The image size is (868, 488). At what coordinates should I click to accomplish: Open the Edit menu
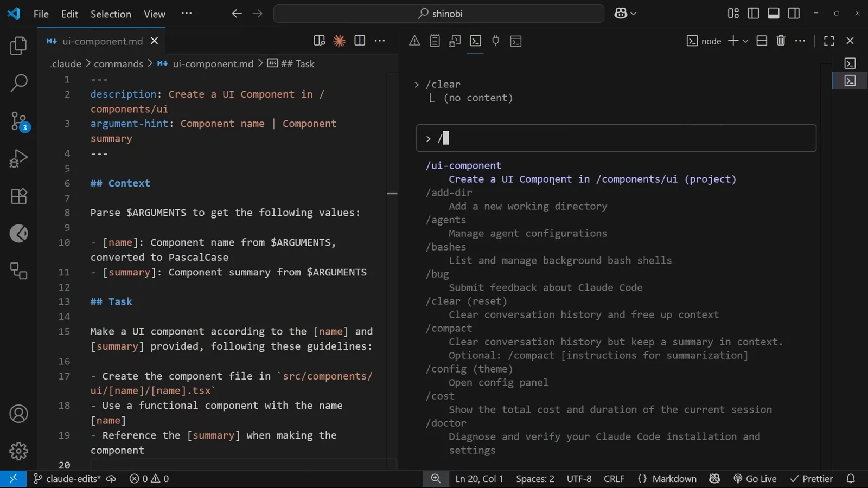(69, 14)
